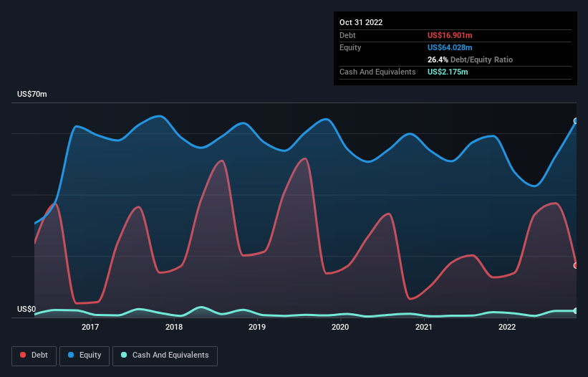The width and height of the screenshot is (588, 377).
Task: Click the Debt row label in tooltip
Action: [347, 35]
